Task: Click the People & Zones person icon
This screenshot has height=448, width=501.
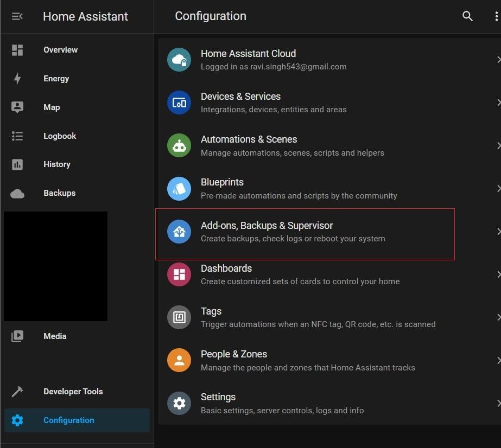Action: [179, 360]
